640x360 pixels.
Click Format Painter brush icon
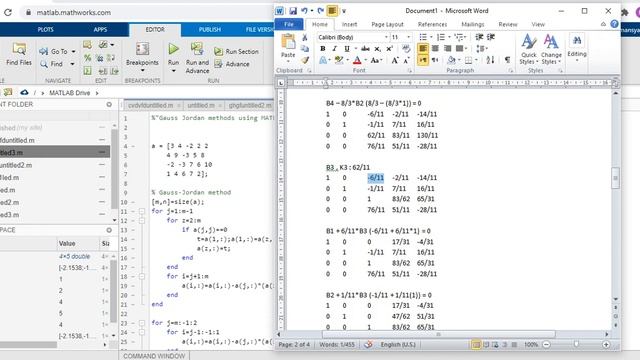305,60
